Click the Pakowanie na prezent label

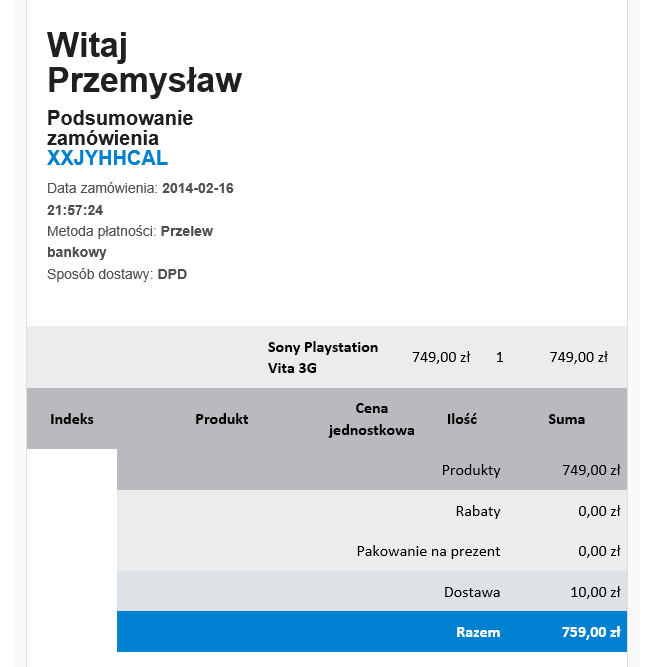pyautogui.click(x=428, y=551)
